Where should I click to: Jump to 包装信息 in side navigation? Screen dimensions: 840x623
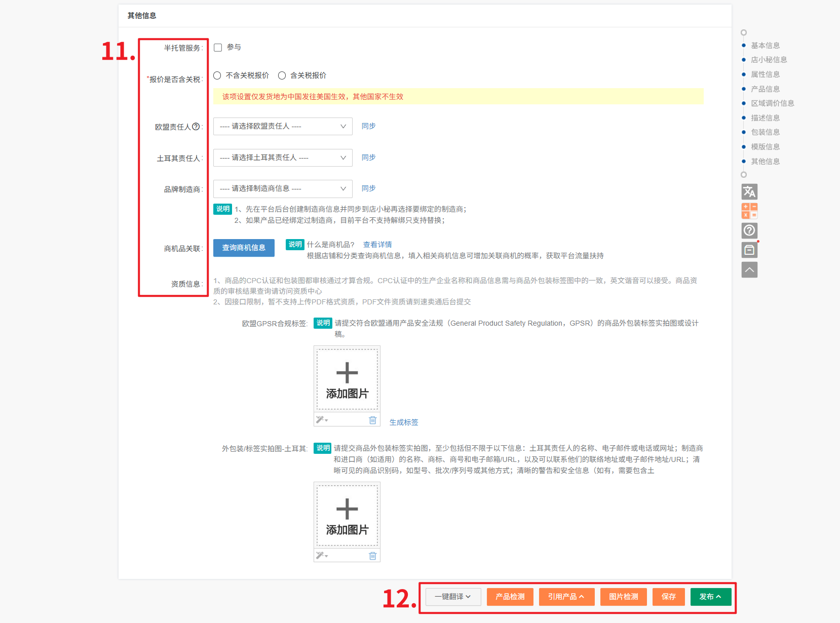pyautogui.click(x=765, y=132)
